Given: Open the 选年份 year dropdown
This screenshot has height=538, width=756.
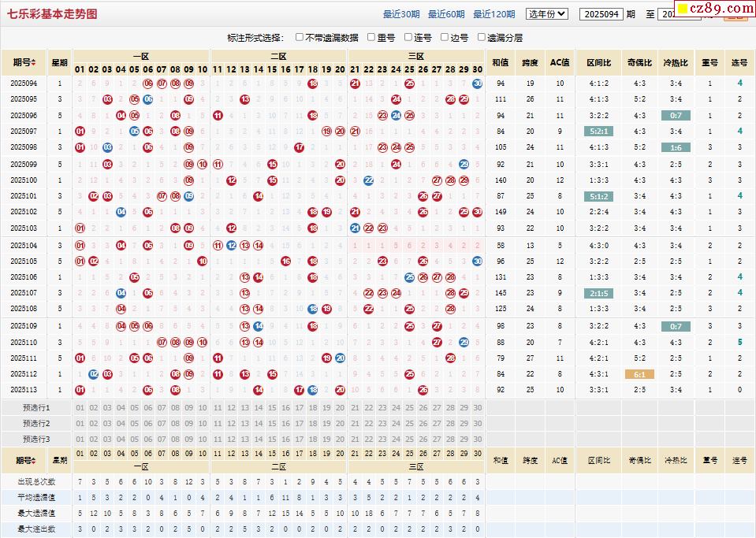Looking at the screenshot, I should (546, 14).
